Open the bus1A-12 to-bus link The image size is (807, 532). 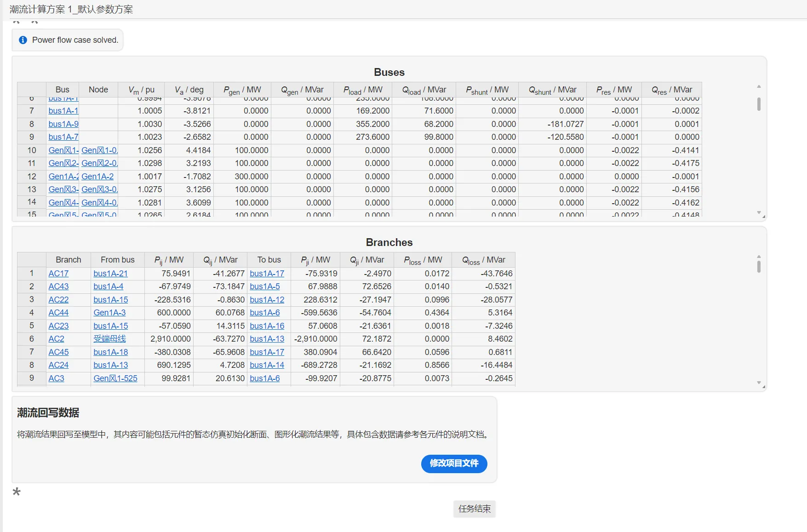coord(267,300)
